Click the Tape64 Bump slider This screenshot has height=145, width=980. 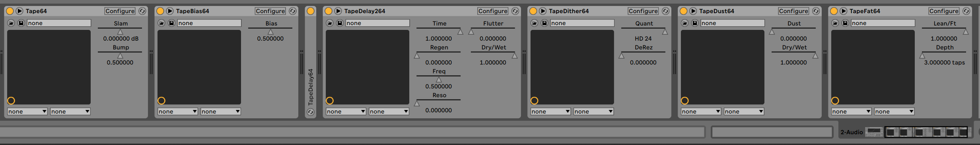pos(120,55)
